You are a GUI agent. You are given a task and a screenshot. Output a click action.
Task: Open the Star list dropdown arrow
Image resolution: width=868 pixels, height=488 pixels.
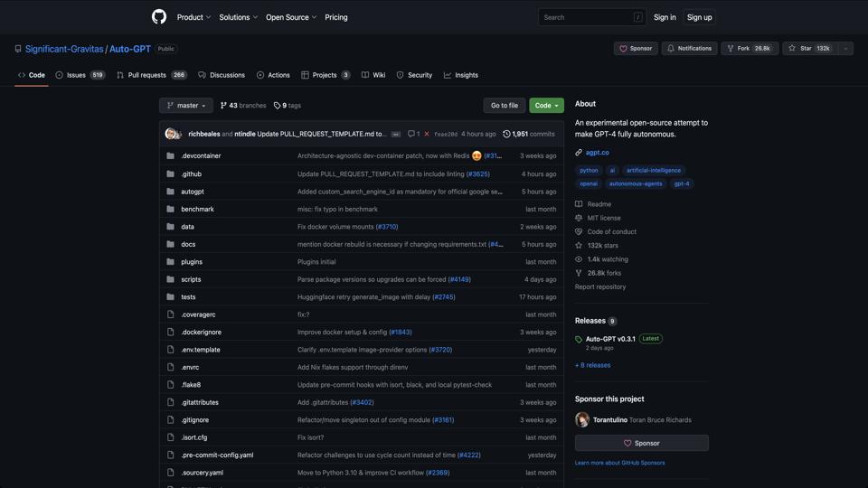click(x=845, y=49)
